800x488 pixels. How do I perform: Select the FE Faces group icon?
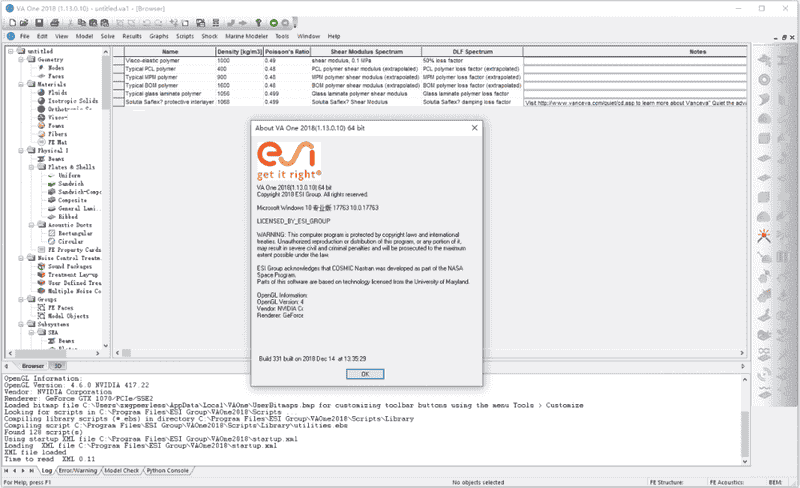[x=41, y=308]
